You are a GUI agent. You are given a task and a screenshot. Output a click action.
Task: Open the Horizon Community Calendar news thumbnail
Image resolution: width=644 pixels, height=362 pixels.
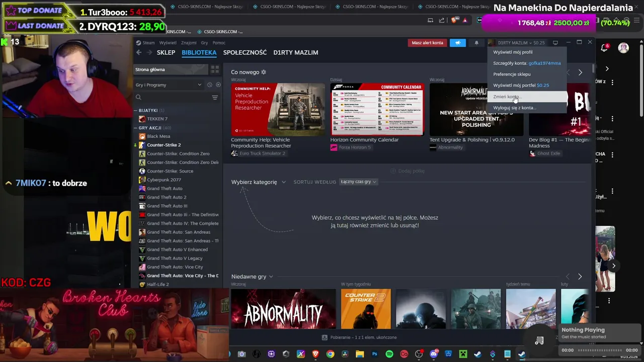(377, 110)
